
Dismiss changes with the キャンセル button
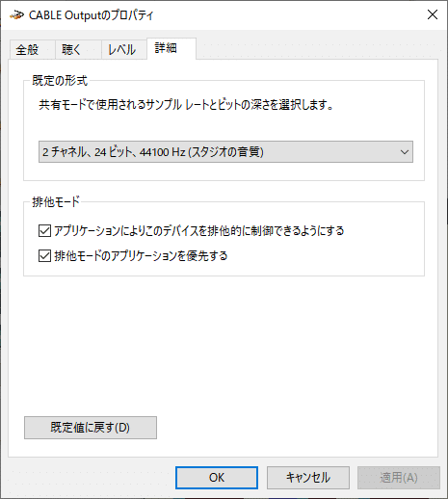pos(308,478)
